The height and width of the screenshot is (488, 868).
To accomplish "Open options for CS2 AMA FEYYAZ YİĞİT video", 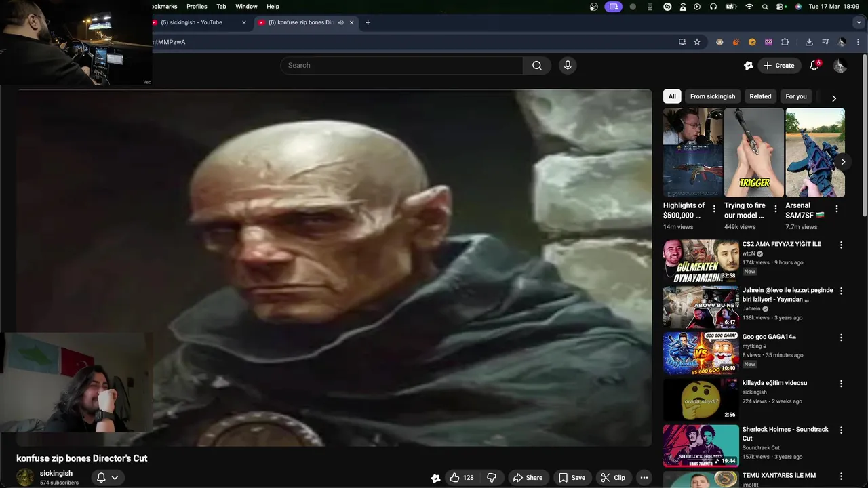I will click(x=842, y=245).
